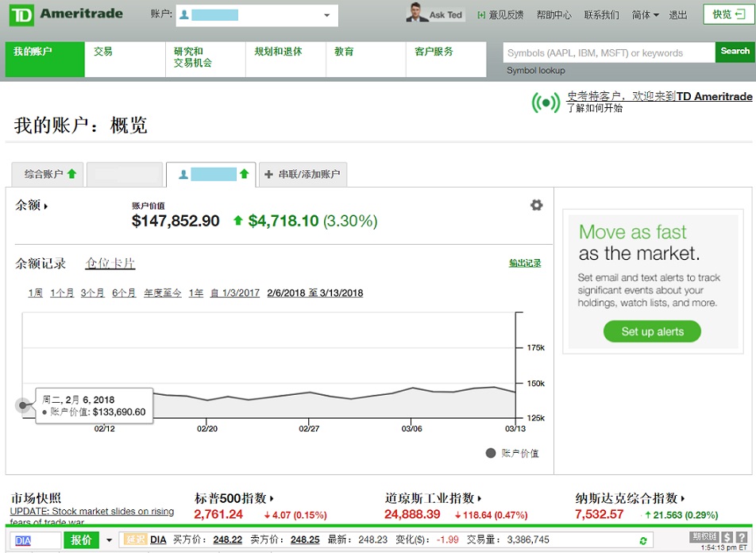The image size is (756, 553).
Task: Click the Set up alerts button
Action: pos(652,331)
